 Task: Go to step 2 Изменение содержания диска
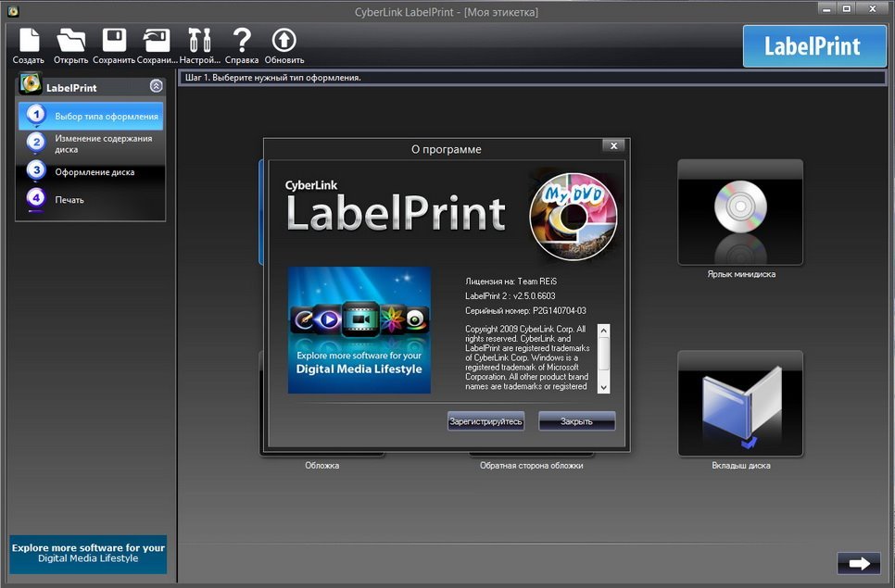pos(91,144)
